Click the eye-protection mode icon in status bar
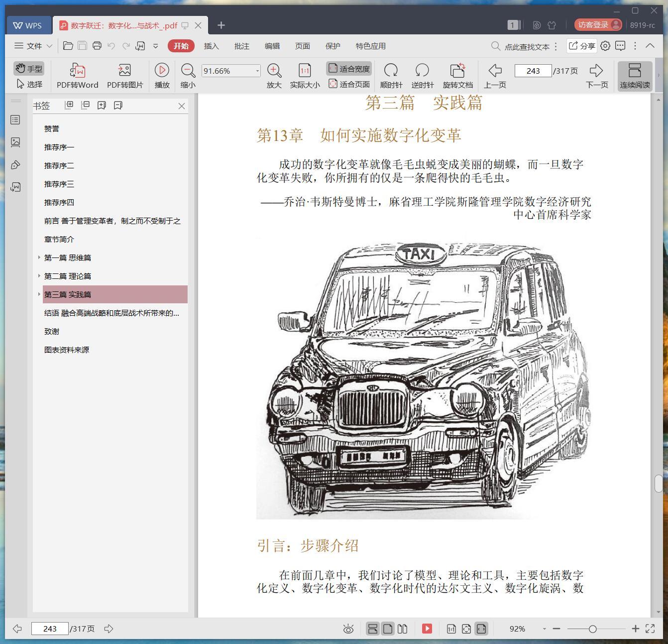 pos(348,629)
